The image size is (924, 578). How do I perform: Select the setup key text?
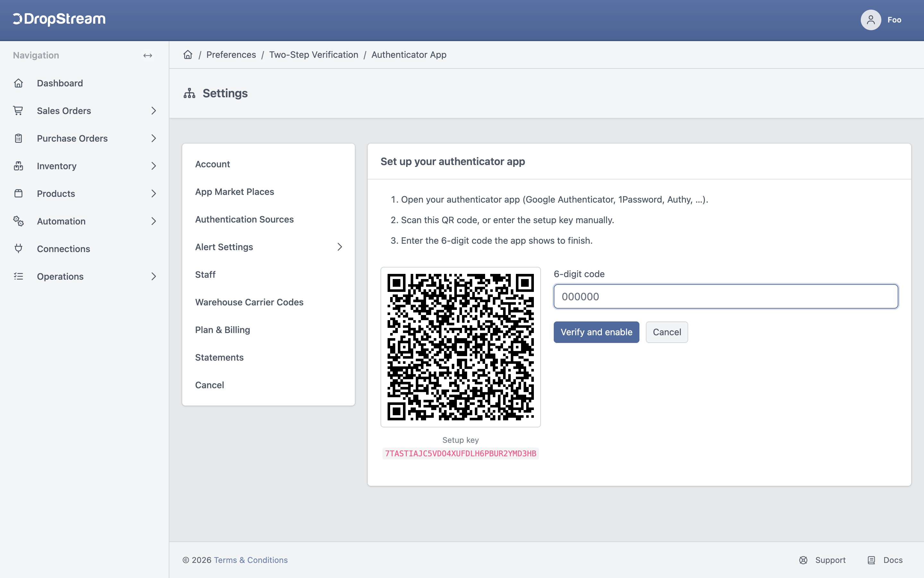(x=460, y=453)
